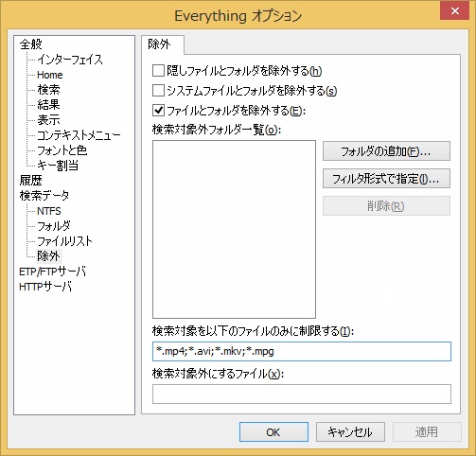Open インターフェイス settings page
The image size is (476, 456).
70,60
